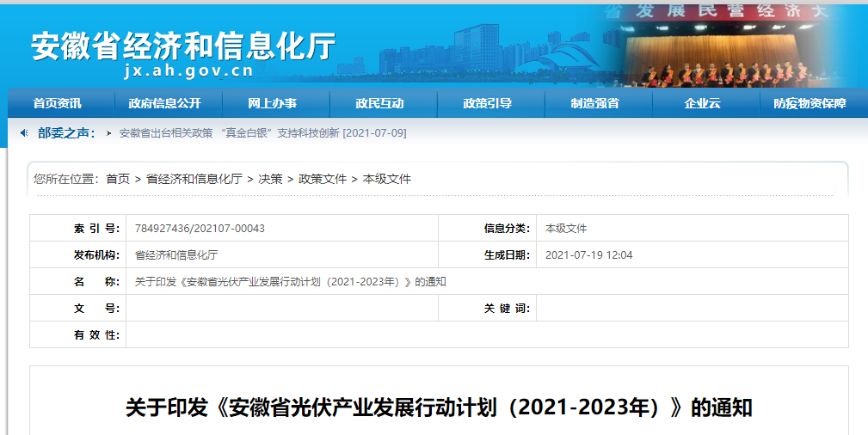Click the jx.ah.gov.cn site address text
The image size is (868, 435).
coord(189,71)
